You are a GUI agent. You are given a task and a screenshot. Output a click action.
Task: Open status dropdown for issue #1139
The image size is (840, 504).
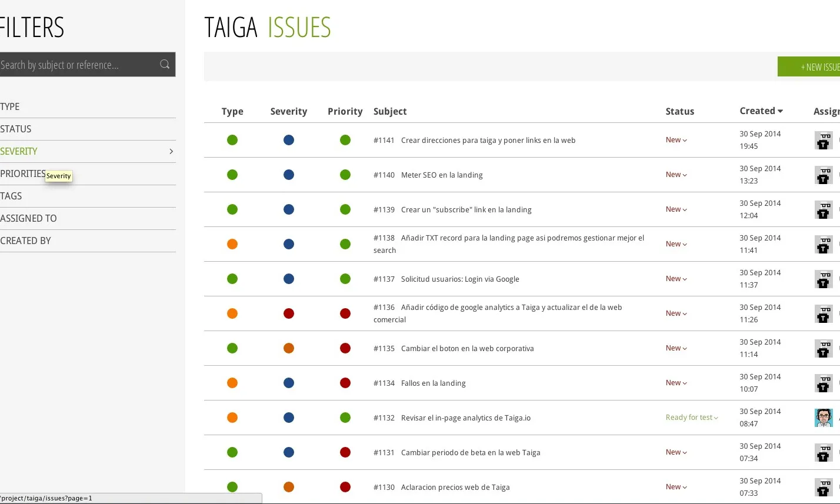point(676,209)
